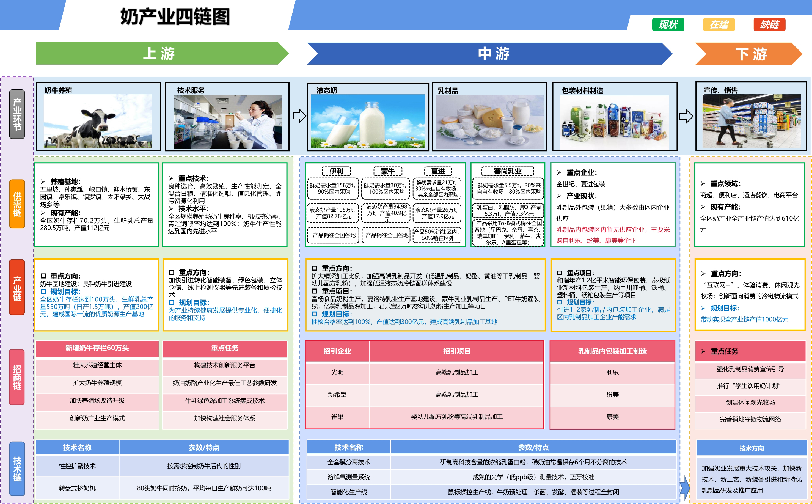Viewport: 812px width, 504px height.
Task: Open the 液态奶 milk bottle photo
Action: (368, 121)
